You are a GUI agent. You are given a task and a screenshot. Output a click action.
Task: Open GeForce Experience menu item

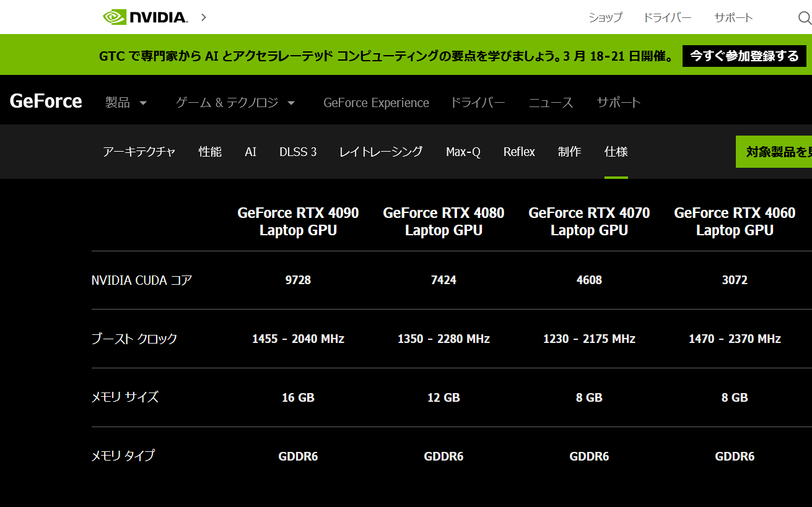[x=376, y=103]
